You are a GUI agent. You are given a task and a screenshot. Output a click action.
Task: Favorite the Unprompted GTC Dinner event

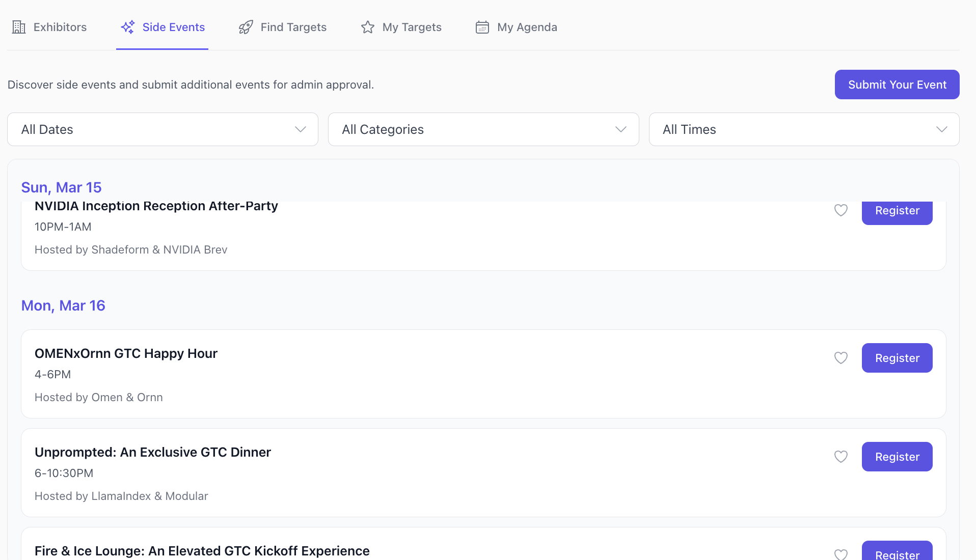[841, 457]
